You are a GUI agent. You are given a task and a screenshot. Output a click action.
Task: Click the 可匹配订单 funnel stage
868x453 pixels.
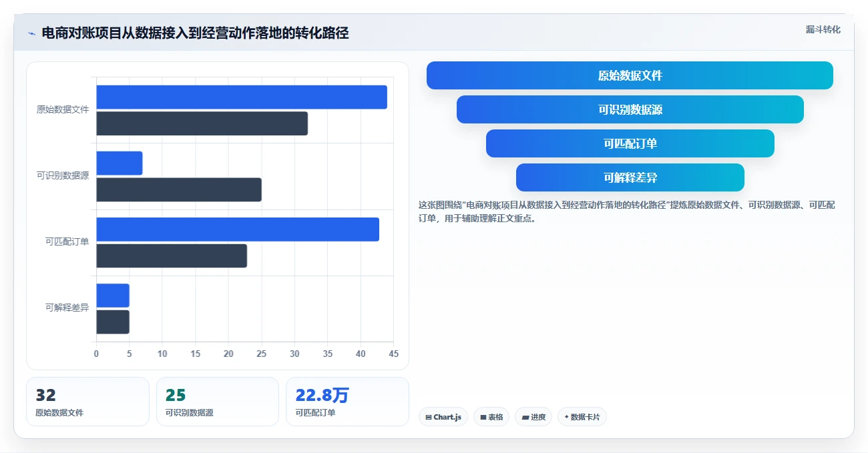point(630,143)
